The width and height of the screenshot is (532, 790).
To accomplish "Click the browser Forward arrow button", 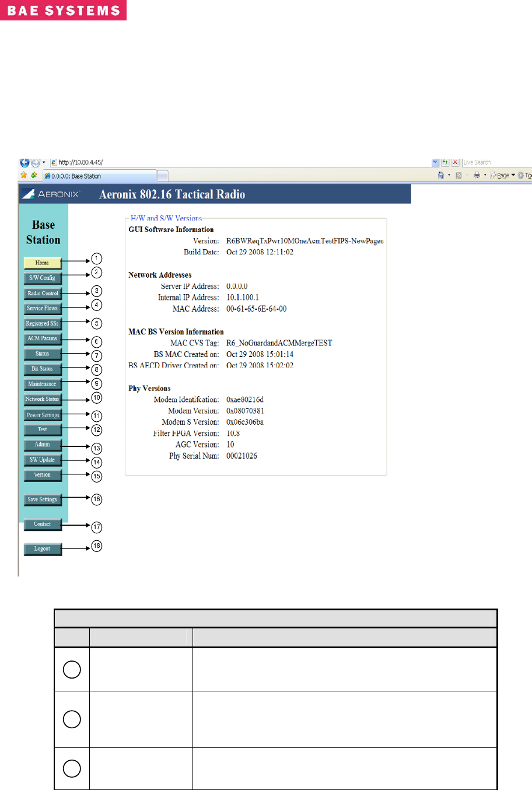I will click(x=36, y=163).
